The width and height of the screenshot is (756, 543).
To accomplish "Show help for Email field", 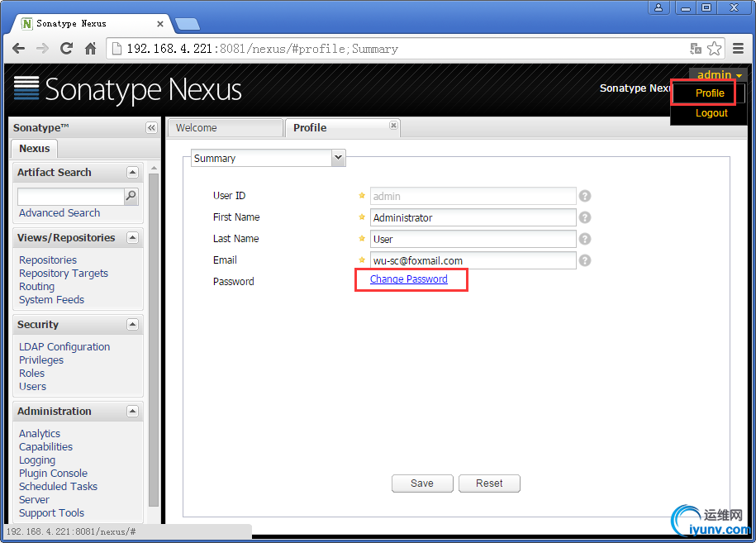I will point(585,260).
